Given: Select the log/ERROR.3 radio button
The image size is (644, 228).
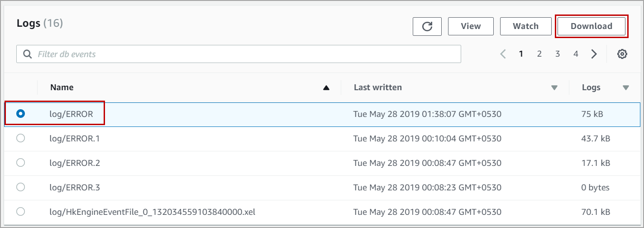Looking at the screenshot, I should click(20, 187).
